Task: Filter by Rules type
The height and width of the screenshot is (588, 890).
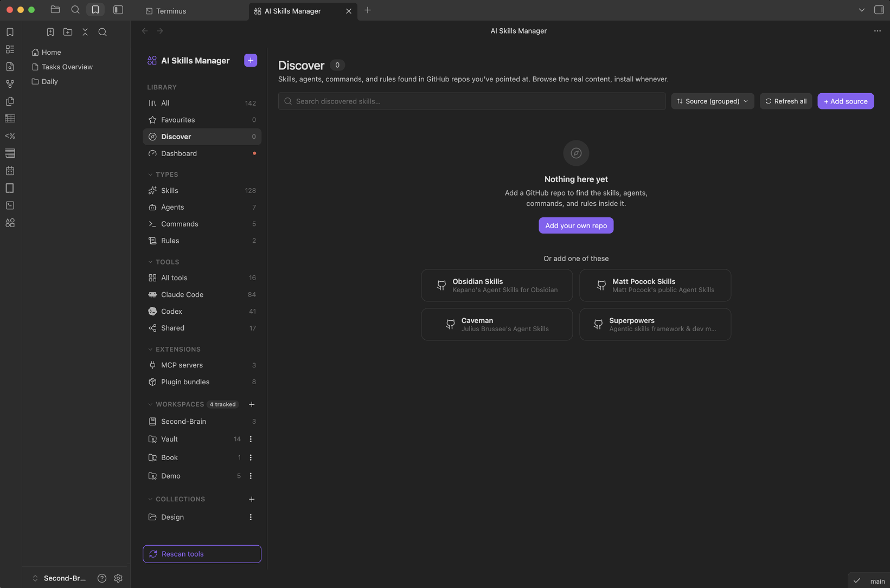Action: pos(202,241)
